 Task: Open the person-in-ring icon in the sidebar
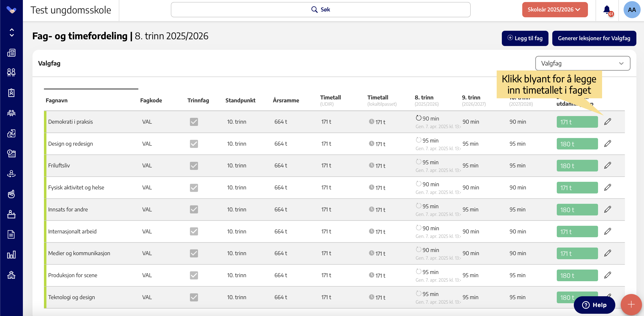11,174
